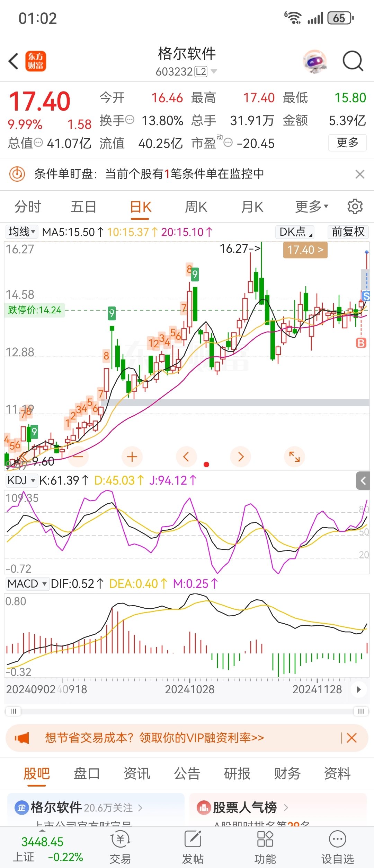Open 功能 functions icon in bottom bar
374x868 pixels.
(265, 848)
